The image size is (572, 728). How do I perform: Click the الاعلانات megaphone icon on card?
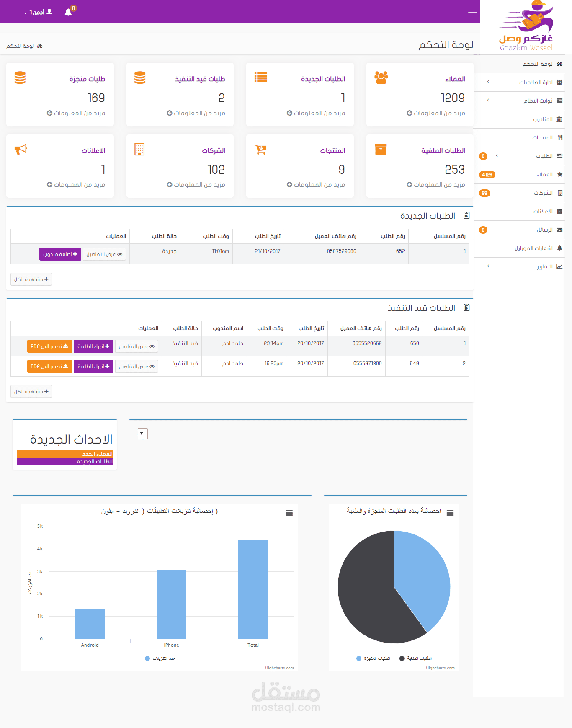coord(21,149)
